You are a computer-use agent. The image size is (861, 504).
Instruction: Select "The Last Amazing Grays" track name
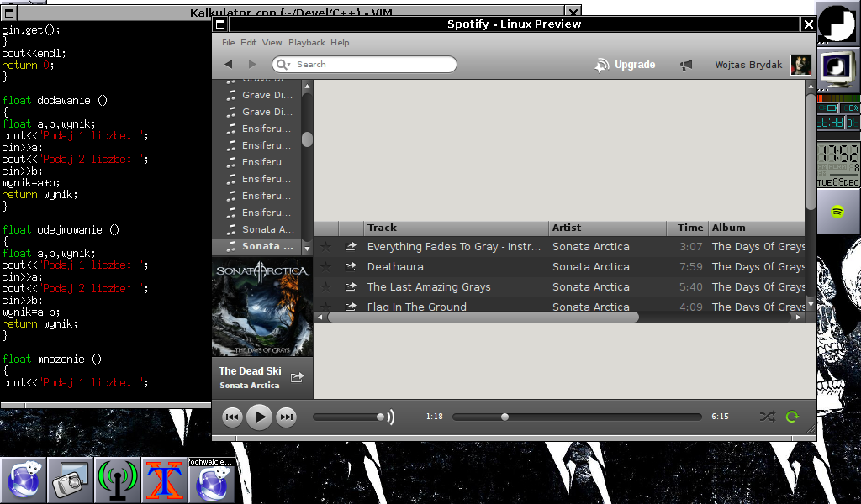(429, 286)
